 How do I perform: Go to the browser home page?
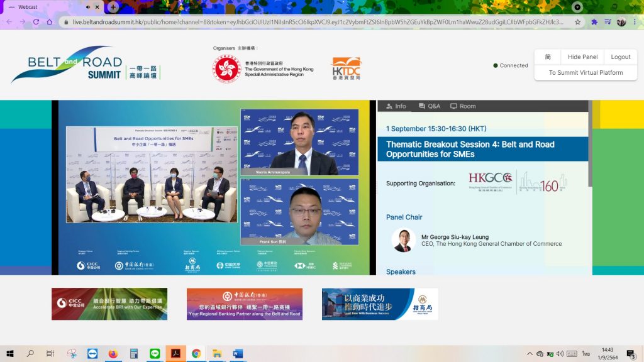pos(50,21)
